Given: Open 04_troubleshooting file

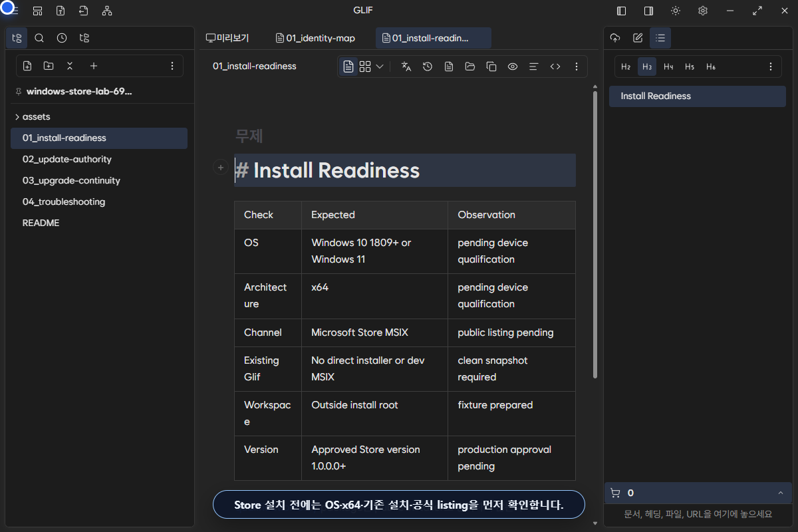Looking at the screenshot, I should [x=99, y=201].
